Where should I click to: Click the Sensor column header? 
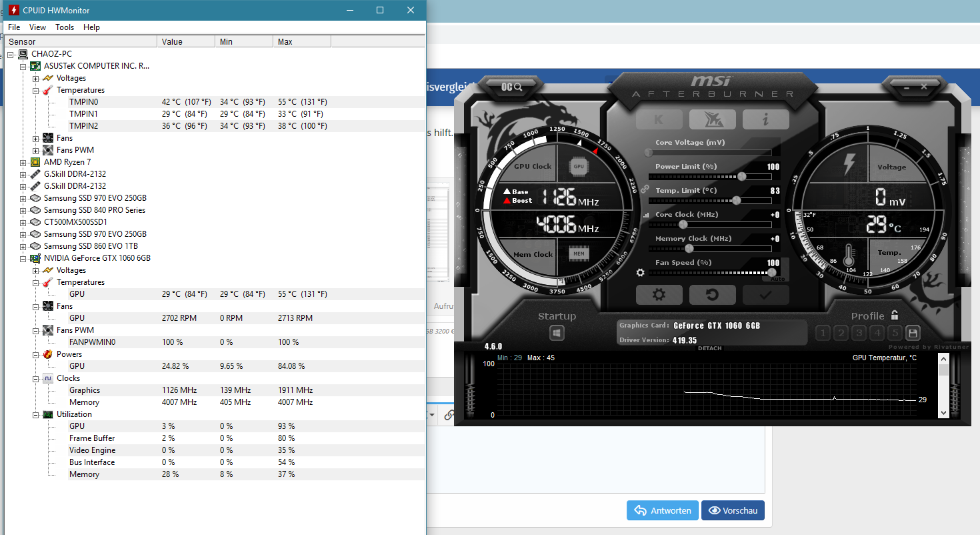(81, 41)
